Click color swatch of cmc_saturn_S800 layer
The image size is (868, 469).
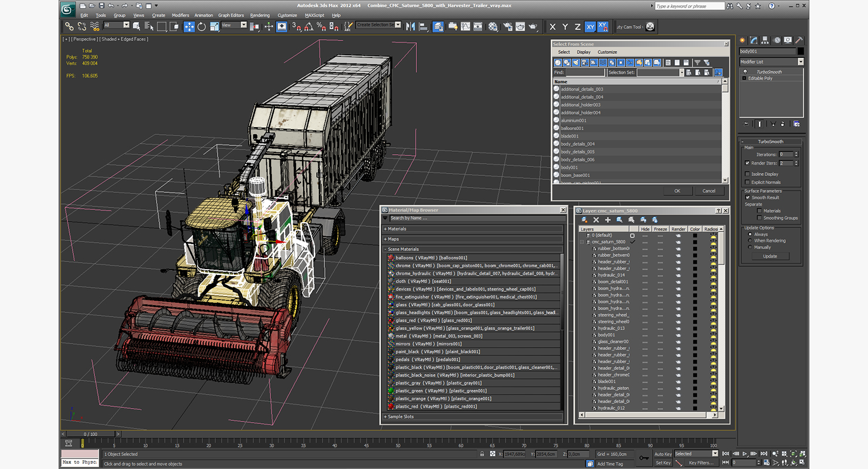[695, 242]
